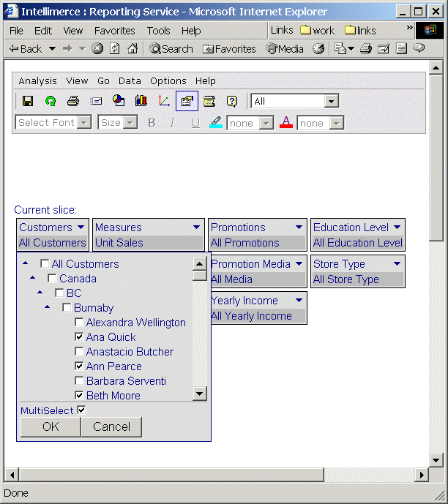Select the pie chart icon
Image resolution: width=448 pixels, height=504 pixels.
(x=119, y=101)
